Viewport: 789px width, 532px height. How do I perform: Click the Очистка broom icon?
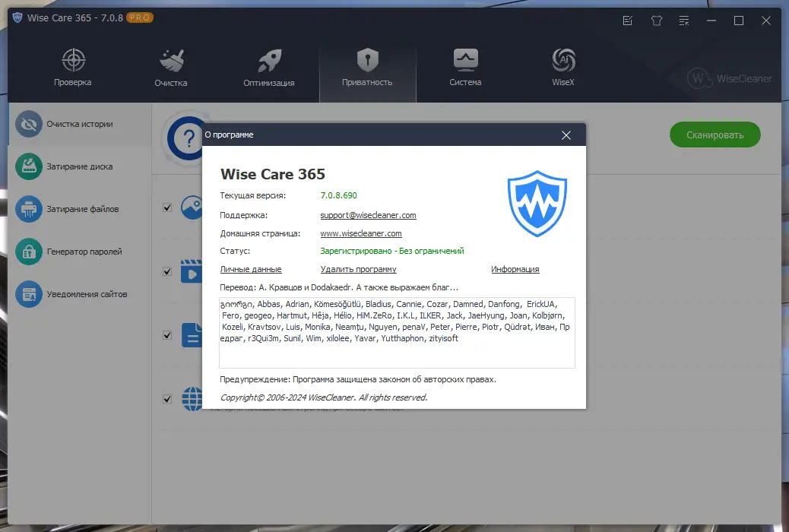tap(172, 60)
